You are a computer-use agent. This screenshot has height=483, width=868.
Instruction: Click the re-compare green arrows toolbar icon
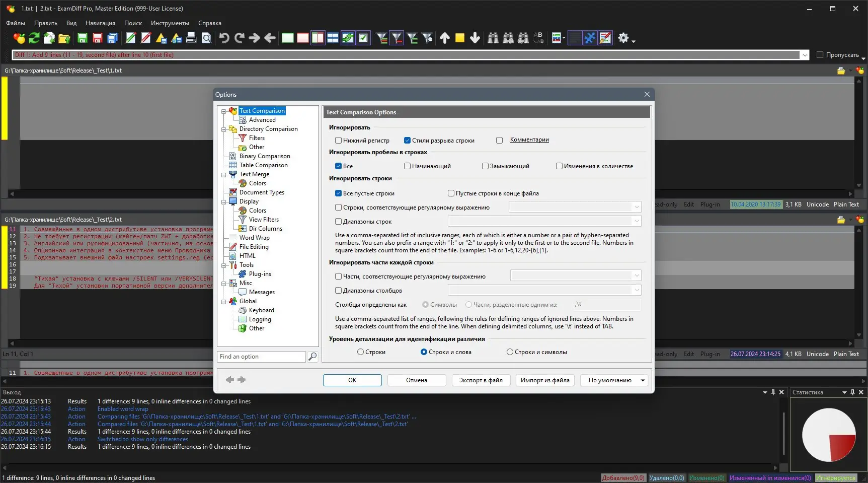(x=34, y=38)
